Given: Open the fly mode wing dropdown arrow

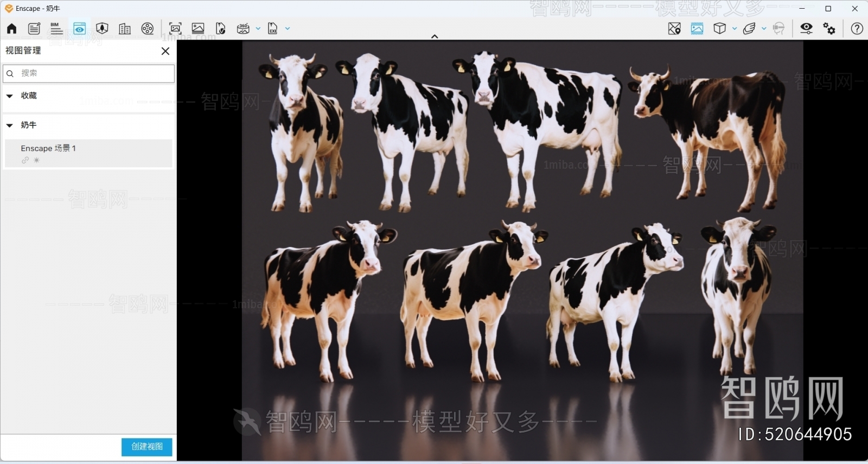Looking at the screenshot, I should (764, 29).
